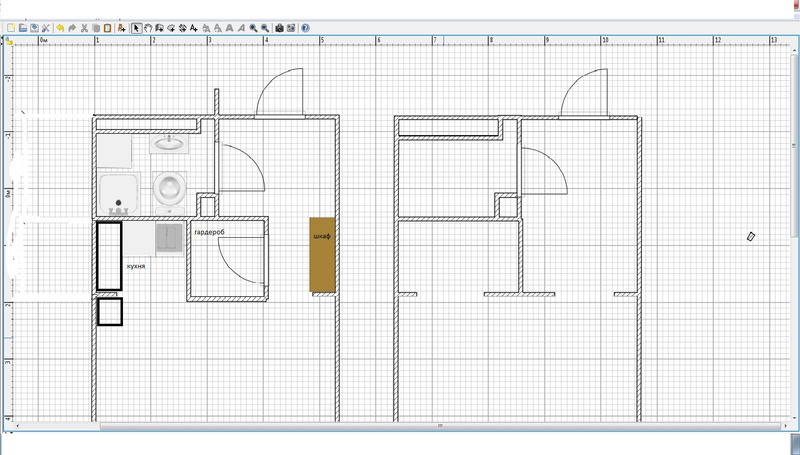Click the horizontal scrollbar thumb
800x455 pixels.
440,426
